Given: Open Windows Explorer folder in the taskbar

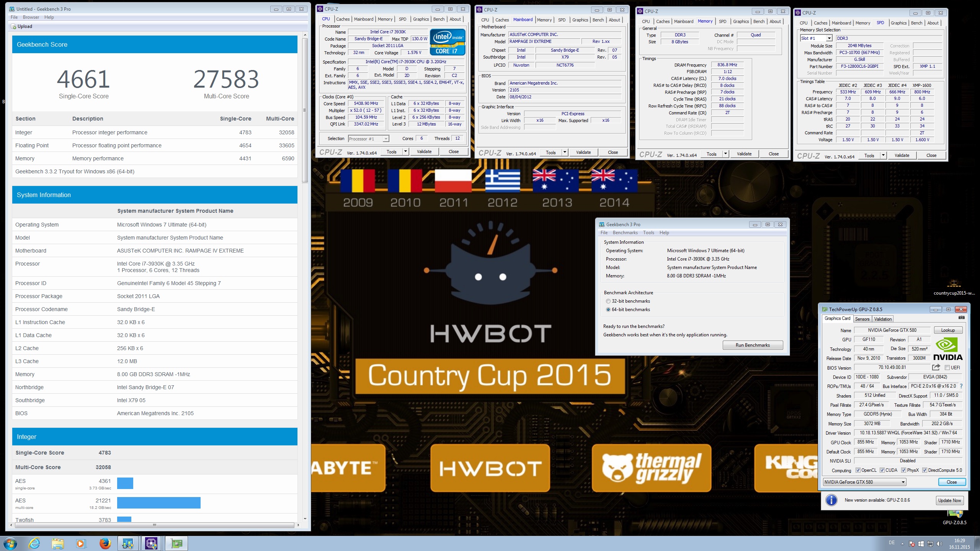Looking at the screenshot, I should pyautogui.click(x=58, y=543).
